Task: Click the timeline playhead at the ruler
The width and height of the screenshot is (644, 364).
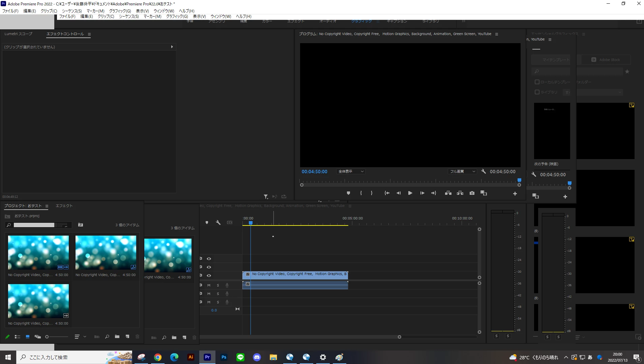Action: point(251,223)
